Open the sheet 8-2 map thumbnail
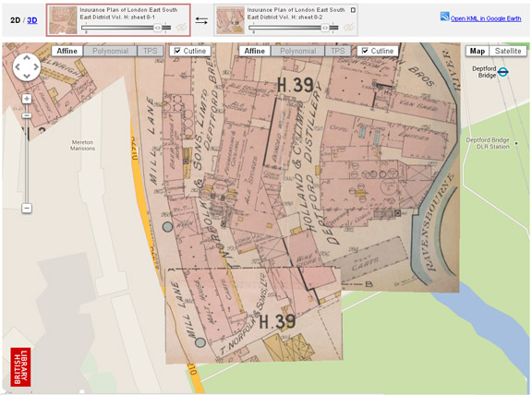Screen dimensions: 532x395 coord(230,20)
